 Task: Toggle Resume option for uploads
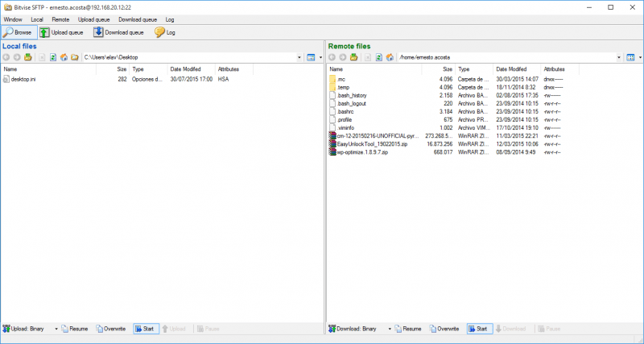75,329
